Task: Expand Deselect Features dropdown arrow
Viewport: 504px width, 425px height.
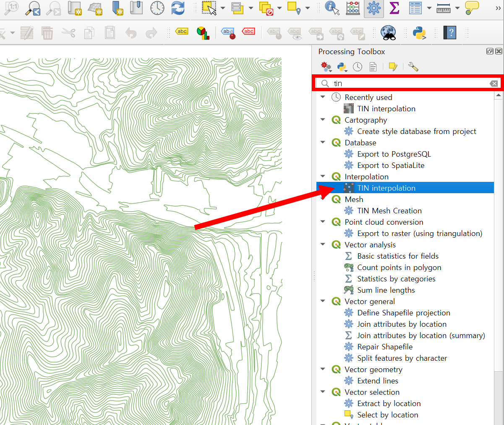Action: [279, 8]
